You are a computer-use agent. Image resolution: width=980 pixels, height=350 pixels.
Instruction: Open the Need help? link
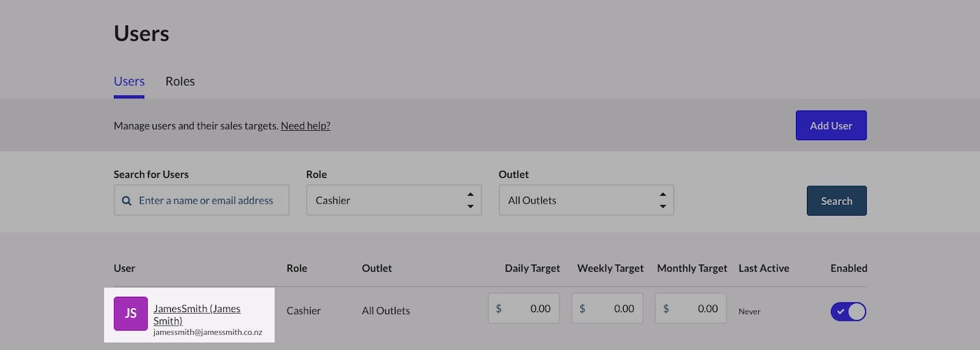point(305,126)
